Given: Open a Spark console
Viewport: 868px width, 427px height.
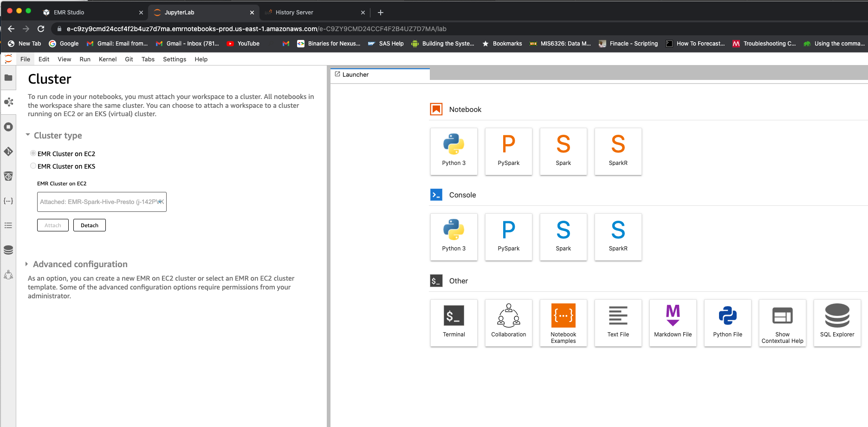Looking at the screenshot, I should (x=564, y=237).
